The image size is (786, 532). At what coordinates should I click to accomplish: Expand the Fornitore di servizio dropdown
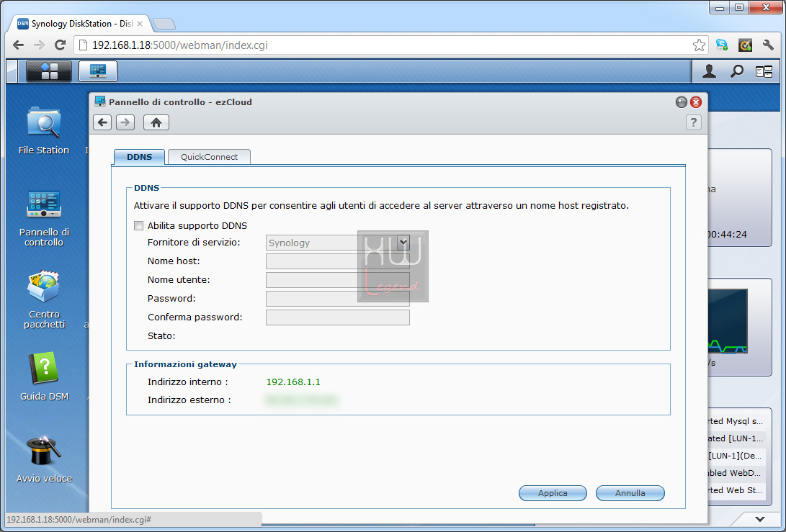click(x=403, y=243)
